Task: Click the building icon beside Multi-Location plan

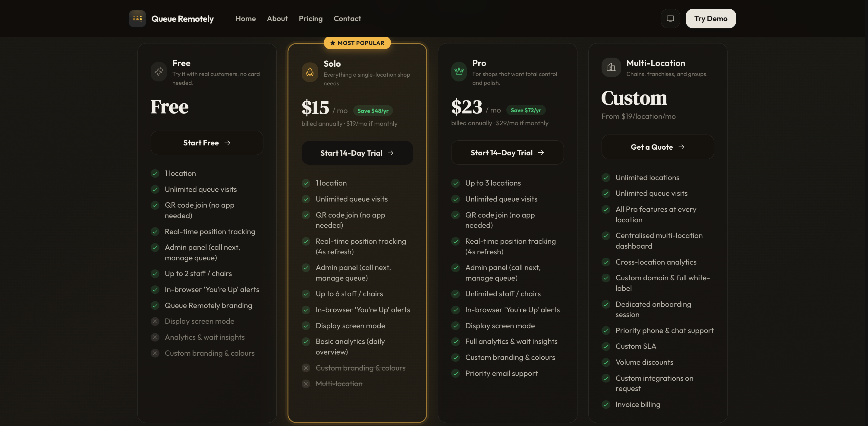Action: tap(611, 68)
